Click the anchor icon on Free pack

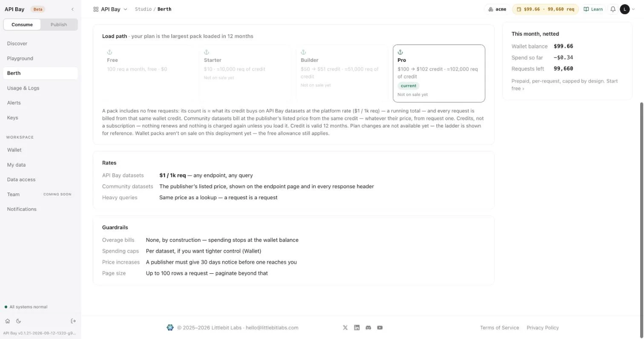pos(109,52)
